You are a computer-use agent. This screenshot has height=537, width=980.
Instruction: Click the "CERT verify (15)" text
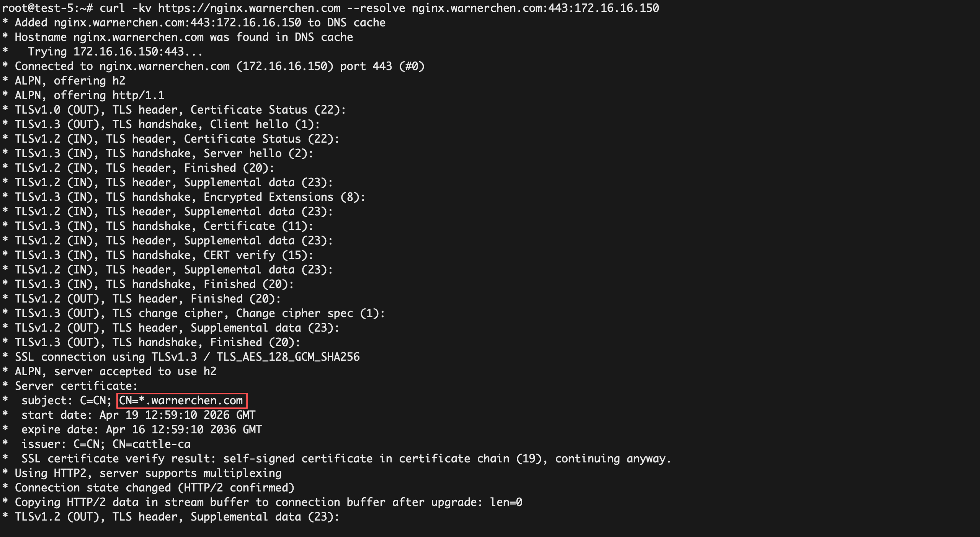[x=258, y=255]
